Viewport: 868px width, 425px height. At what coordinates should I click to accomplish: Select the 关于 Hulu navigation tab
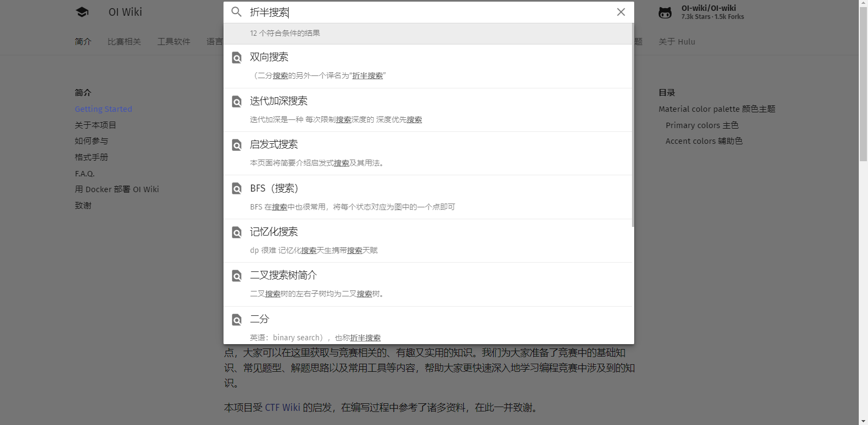[x=676, y=41]
